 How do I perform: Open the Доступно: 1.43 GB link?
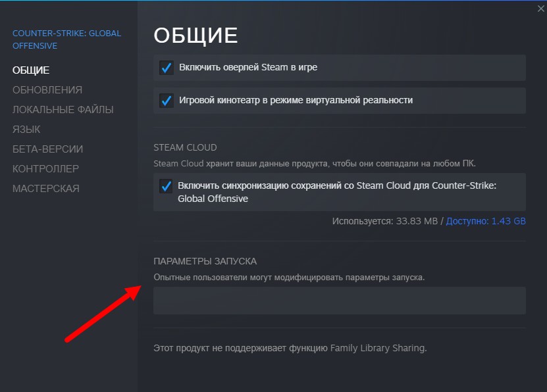tap(486, 222)
